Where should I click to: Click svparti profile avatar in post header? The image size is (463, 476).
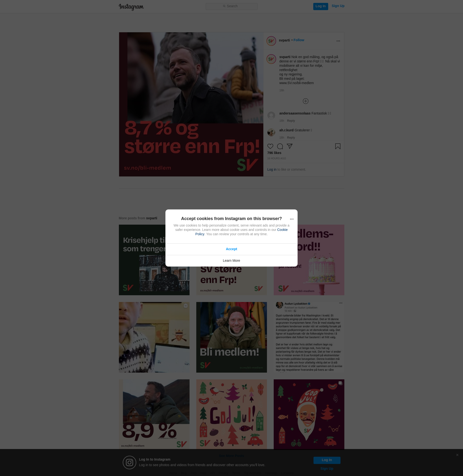click(x=271, y=41)
